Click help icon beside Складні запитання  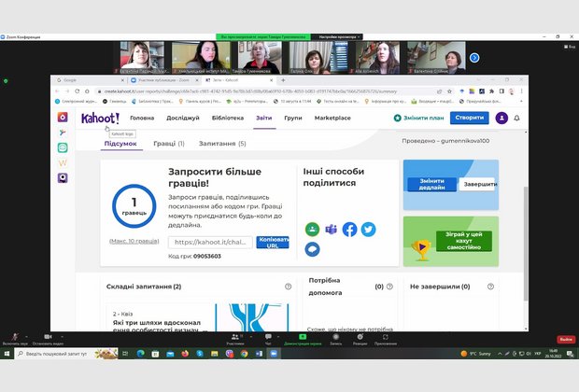point(288,287)
